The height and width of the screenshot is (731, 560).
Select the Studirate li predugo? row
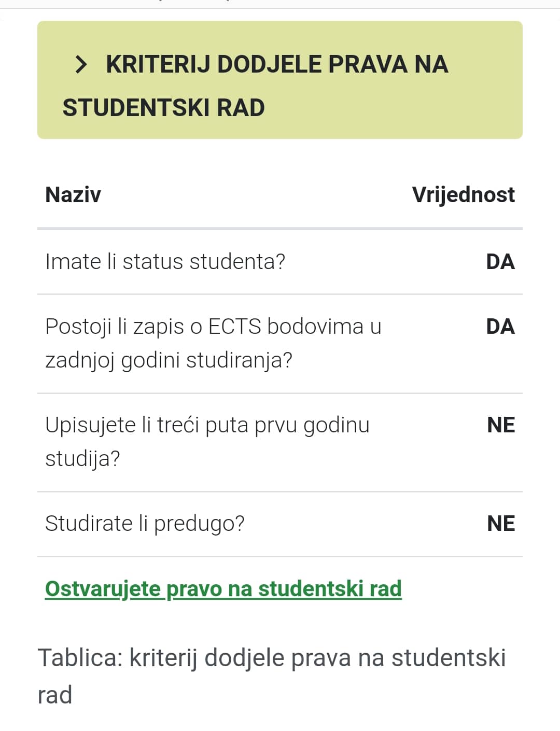pyautogui.click(x=280, y=524)
